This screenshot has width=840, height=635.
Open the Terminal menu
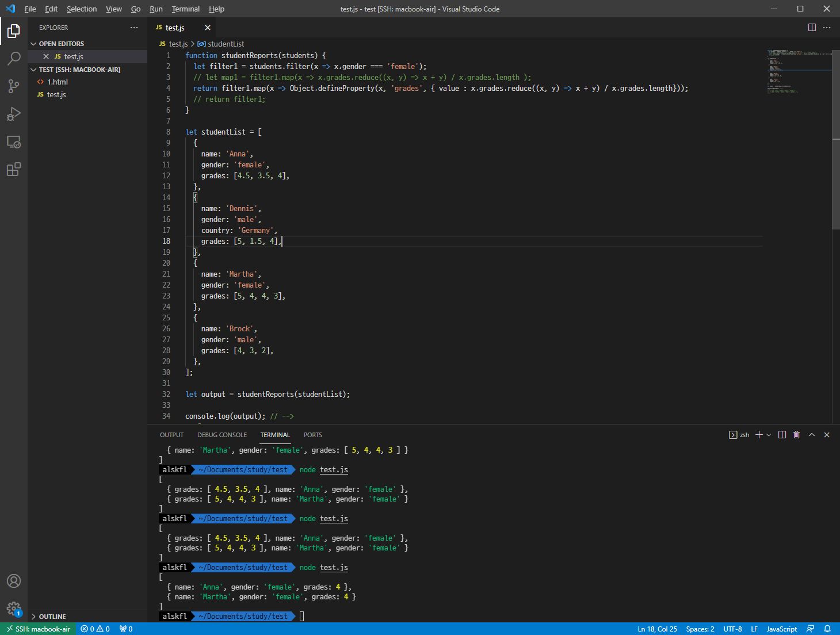(x=185, y=9)
